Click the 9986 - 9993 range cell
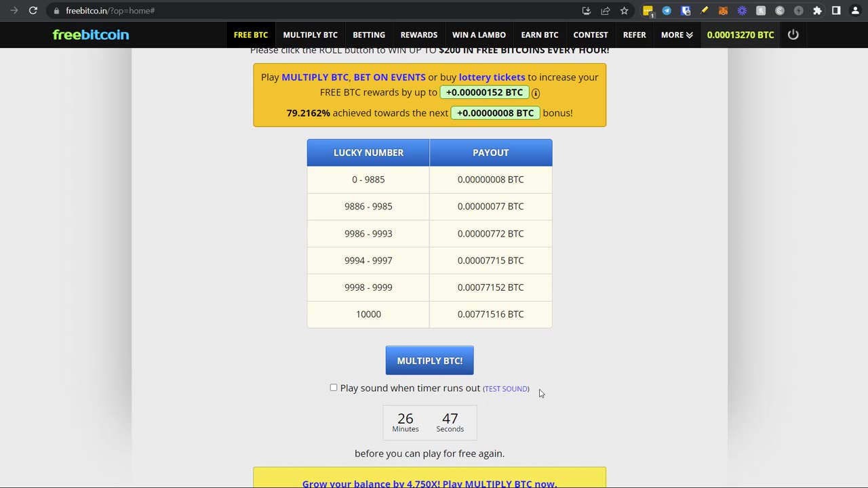 368,233
